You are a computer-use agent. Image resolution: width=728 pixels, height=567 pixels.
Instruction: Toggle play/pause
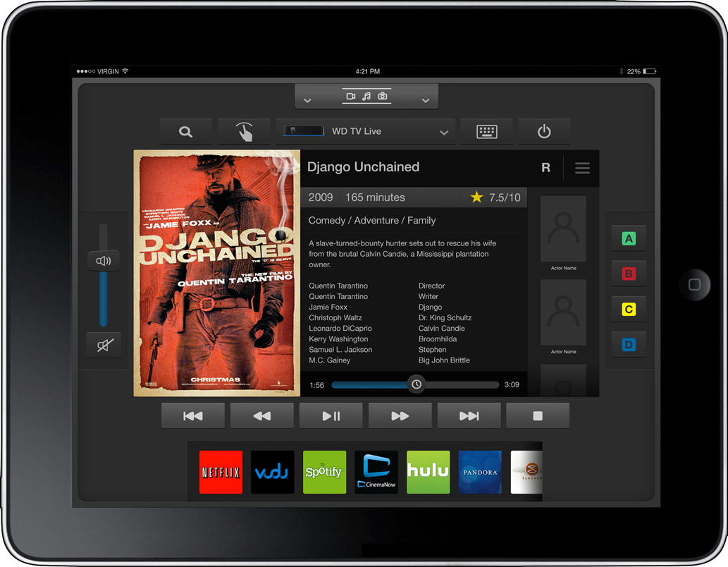(x=331, y=415)
